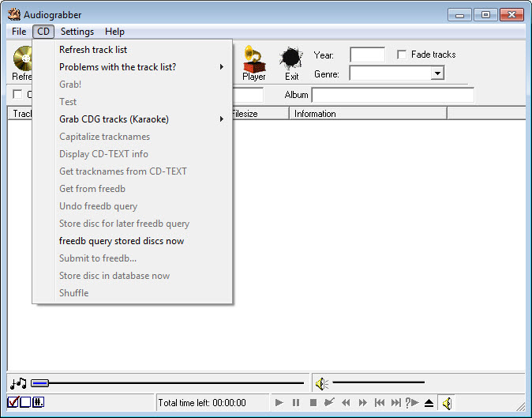Image resolution: width=532 pixels, height=418 pixels.
Task: Click the eject CD button
Action: click(429, 403)
